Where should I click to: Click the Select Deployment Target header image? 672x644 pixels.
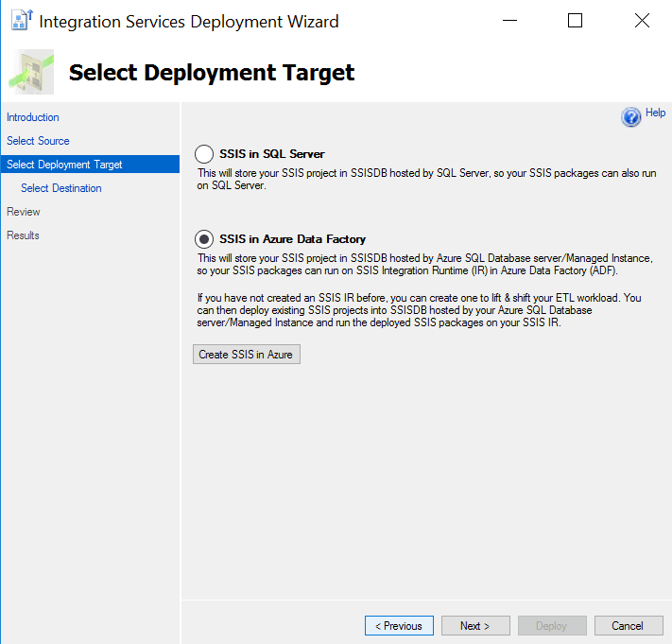click(x=32, y=73)
